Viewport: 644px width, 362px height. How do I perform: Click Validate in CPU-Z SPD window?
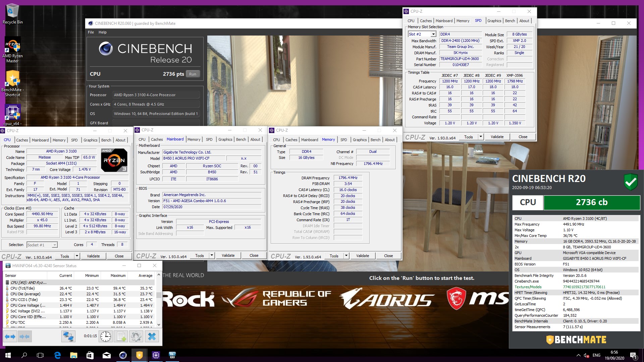click(x=497, y=137)
